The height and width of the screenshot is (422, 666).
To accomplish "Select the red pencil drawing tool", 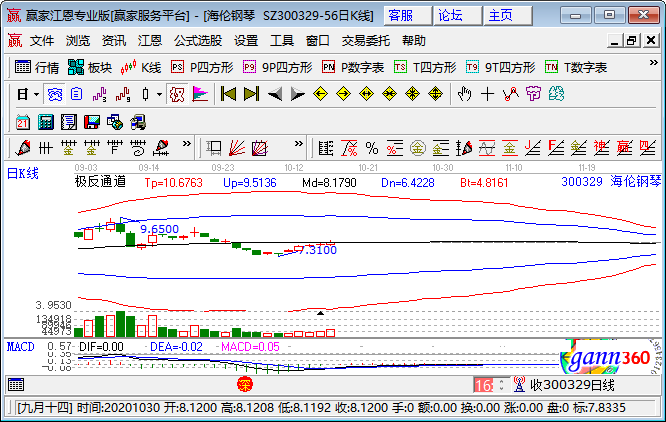I will pos(23,148).
